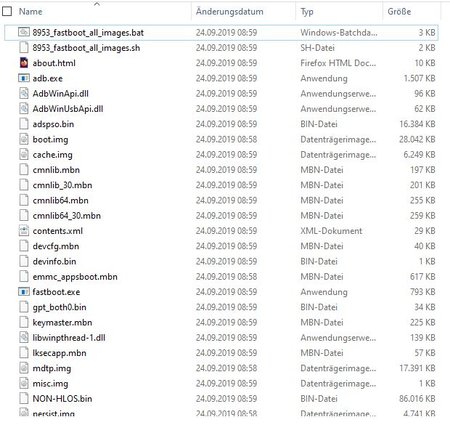Viewport: 450px width, 425px height.
Task: Select the Firefox icon beside about.html
Action: 24,63
